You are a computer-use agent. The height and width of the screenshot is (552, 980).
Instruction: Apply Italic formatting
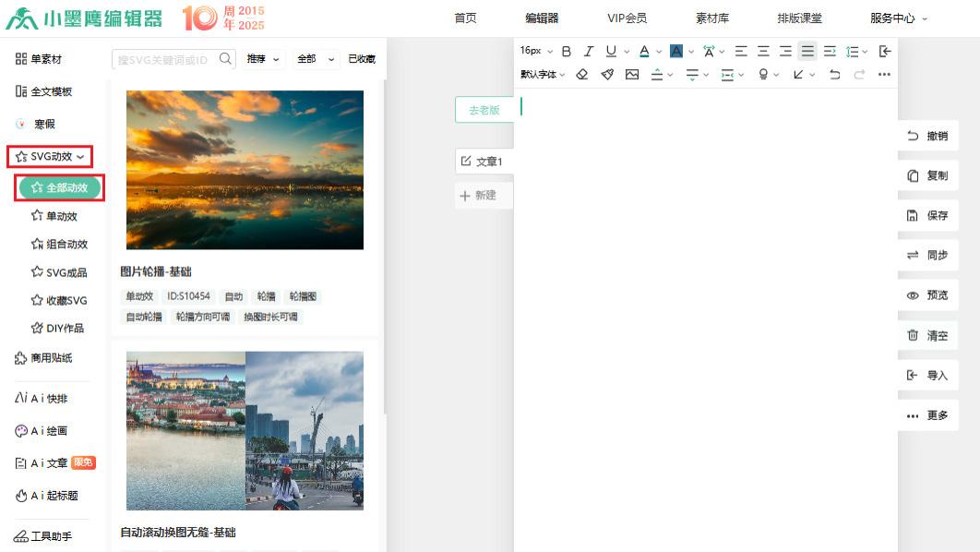pyautogui.click(x=589, y=52)
